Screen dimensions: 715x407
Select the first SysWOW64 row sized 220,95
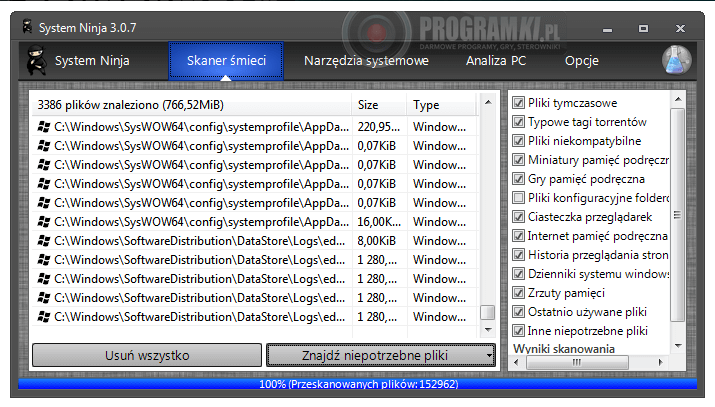[254, 127]
